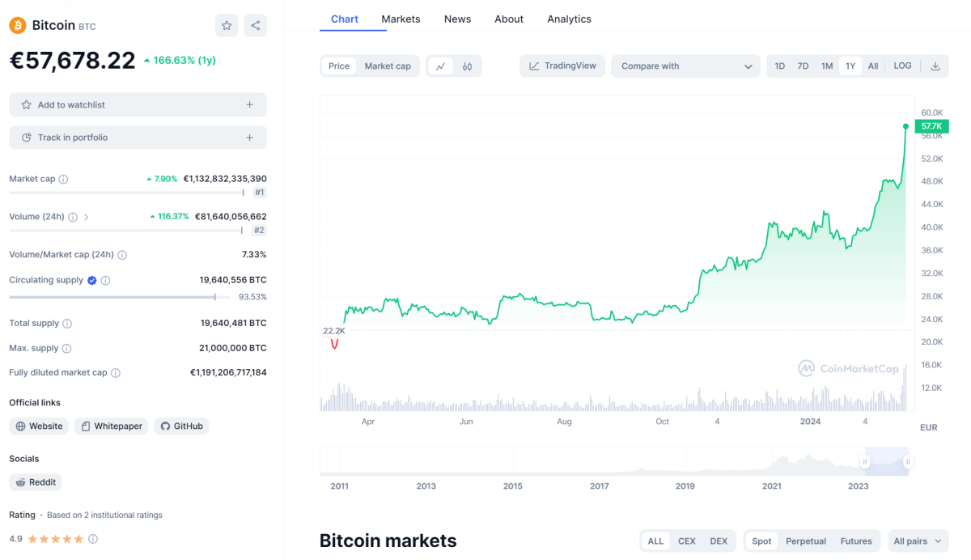Download the chart using the export icon

[x=935, y=66]
